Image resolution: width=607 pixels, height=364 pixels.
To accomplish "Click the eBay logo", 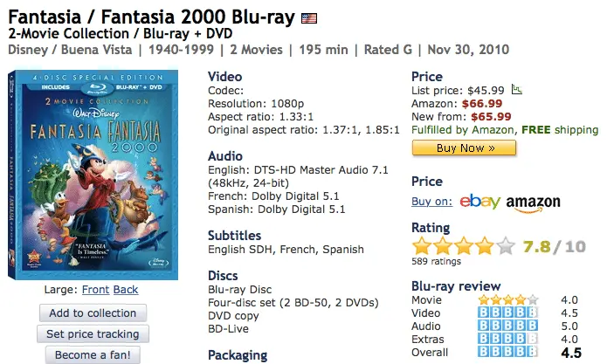I will pyautogui.click(x=479, y=202).
